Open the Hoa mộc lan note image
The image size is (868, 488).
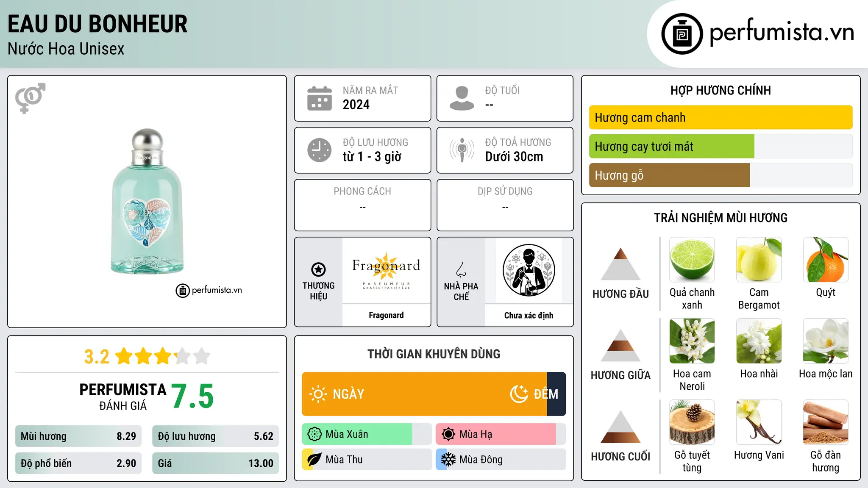826,341
